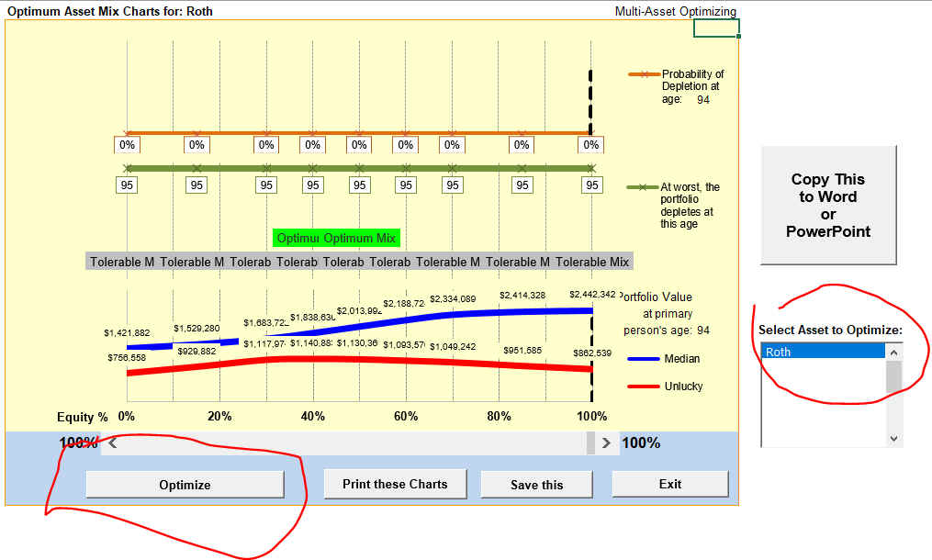Screen dimensions: 932x560
Task: Click the asset list scroll-up arrow
Action: [895, 352]
